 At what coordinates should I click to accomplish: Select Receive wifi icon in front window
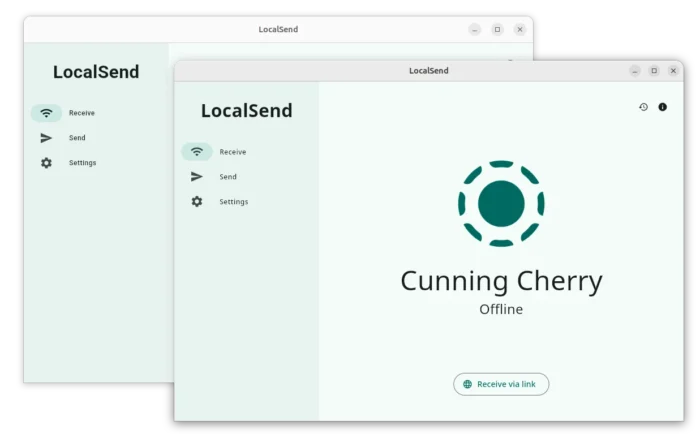coord(196,152)
